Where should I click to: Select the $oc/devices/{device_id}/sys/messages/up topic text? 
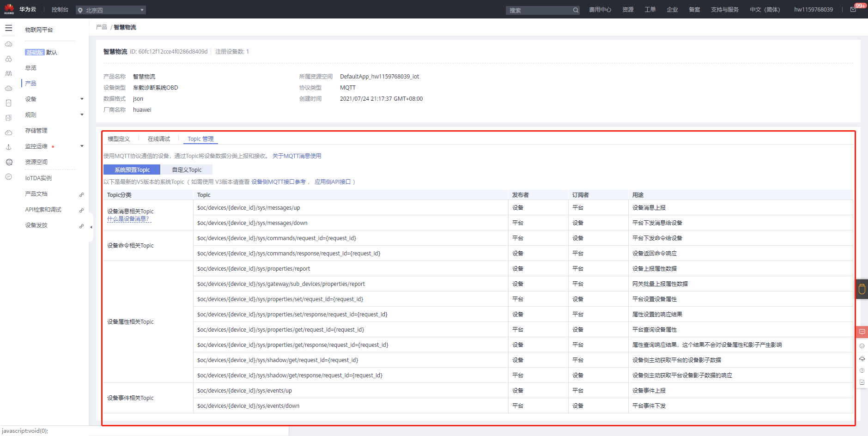249,208
